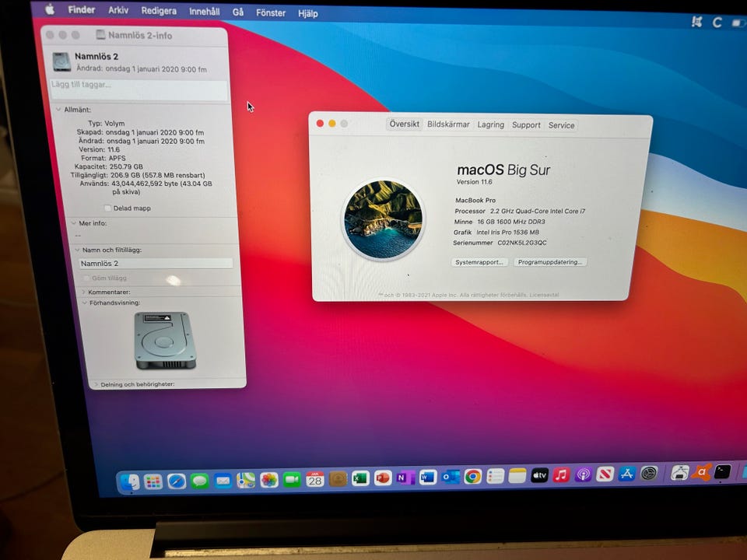This screenshot has height=560, width=747.
Task: Open Outlook from the dock
Action: (x=451, y=477)
